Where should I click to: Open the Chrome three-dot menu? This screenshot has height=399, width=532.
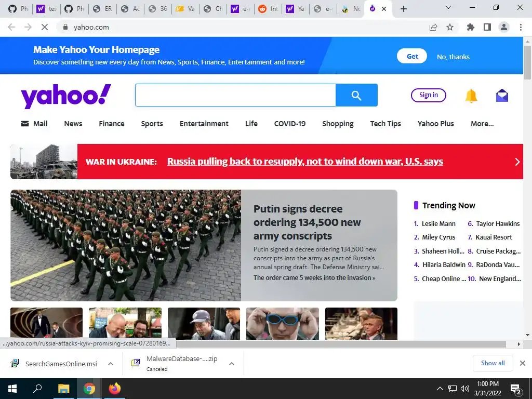pos(521,27)
